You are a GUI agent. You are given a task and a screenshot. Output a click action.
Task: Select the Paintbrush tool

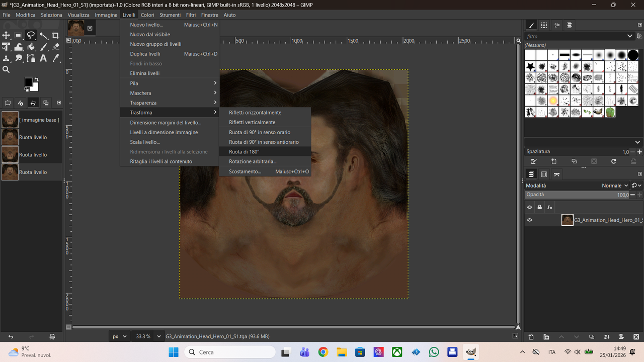pyautogui.click(x=43, y=47)
